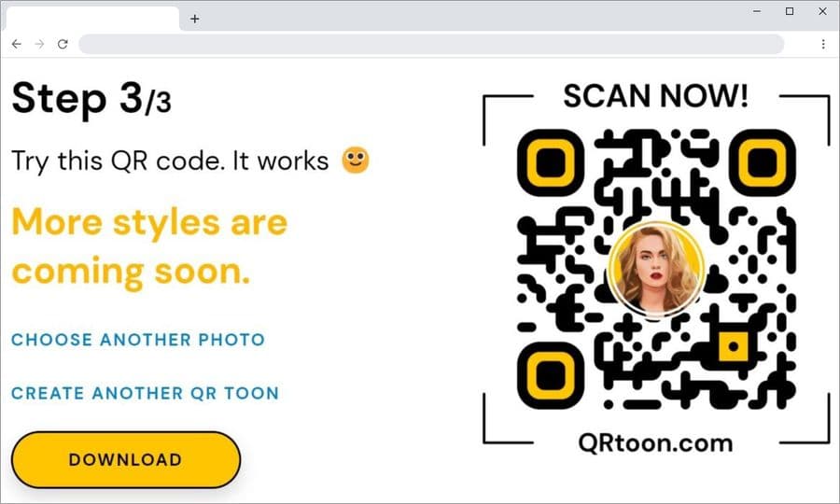
Task: Focus the browser address bar
Action: (x=431, y=44)
